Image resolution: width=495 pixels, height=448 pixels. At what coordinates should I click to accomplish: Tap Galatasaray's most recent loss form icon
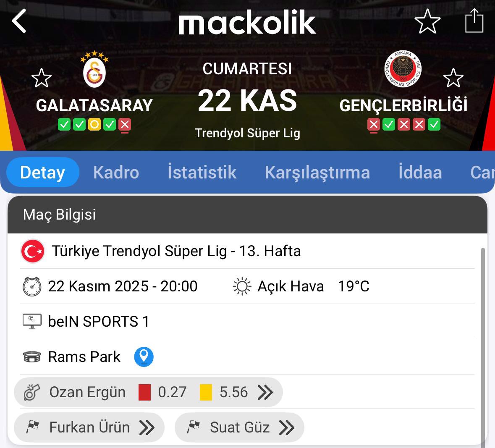[x=125, y=124]
